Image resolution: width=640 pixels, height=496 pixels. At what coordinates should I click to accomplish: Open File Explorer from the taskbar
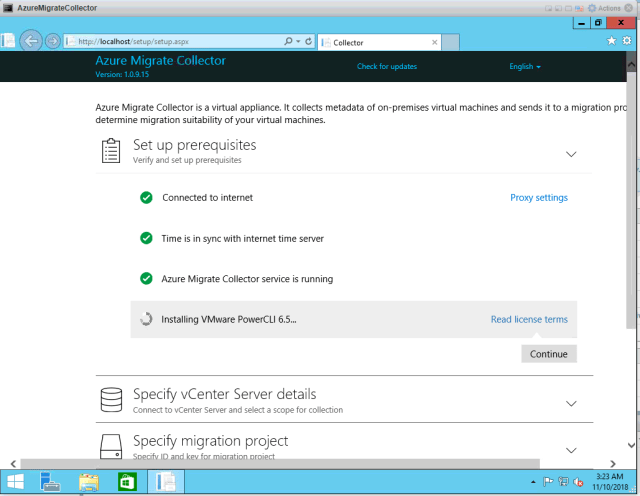click(x=89, y=482)
